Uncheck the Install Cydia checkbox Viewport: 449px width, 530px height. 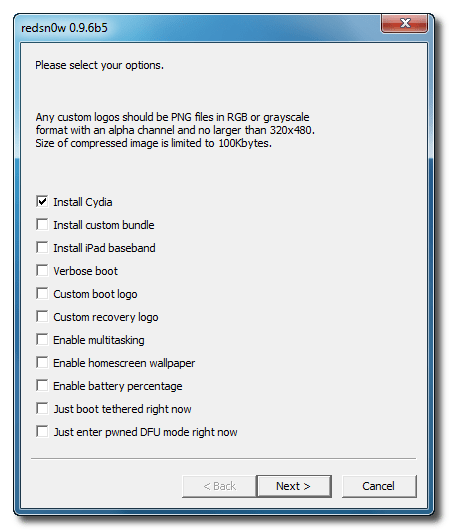click(42, 201)
